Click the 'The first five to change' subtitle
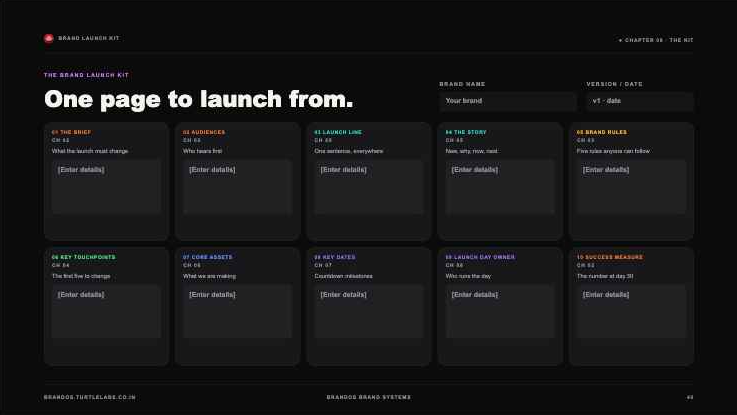737x415 pixels. click(x=81, y=276)
